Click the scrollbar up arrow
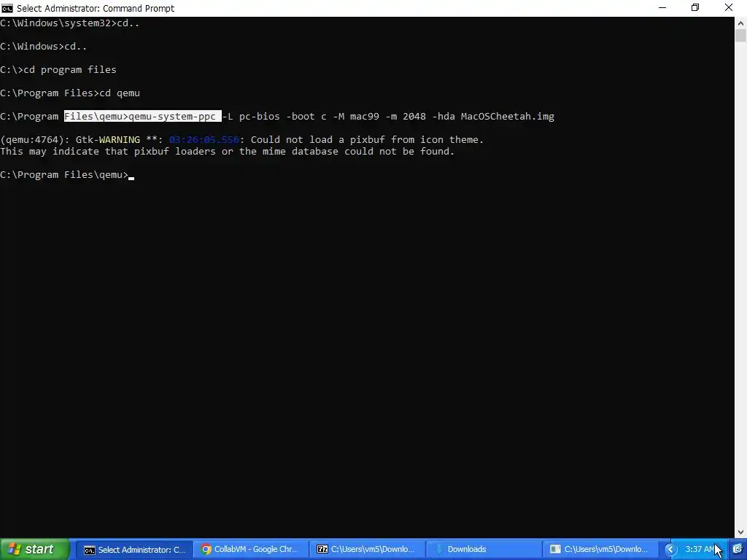 coord(741,23)
